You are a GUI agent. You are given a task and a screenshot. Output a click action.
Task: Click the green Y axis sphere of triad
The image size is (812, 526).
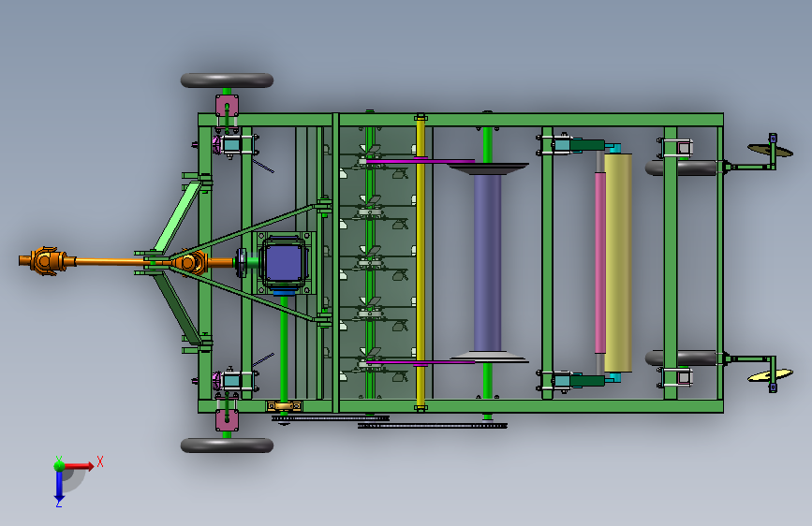[59, 465]
